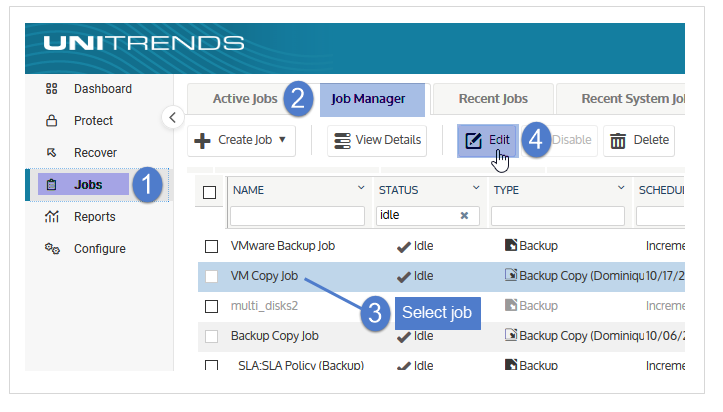The height and width of the screenshot is (412, 723).
Task: Toggle the select-all jobs checkbox
Action: (209, 192)
